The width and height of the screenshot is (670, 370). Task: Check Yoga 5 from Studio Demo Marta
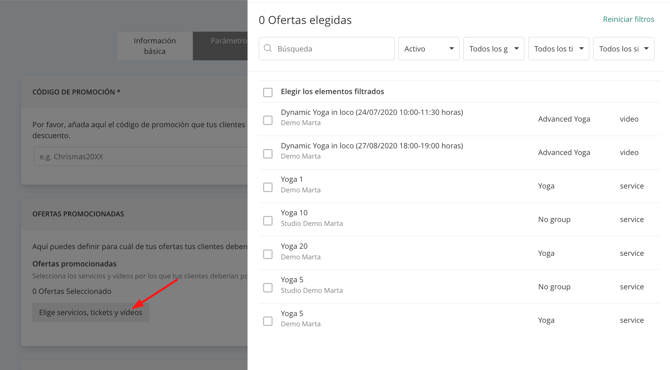(268, 288)
